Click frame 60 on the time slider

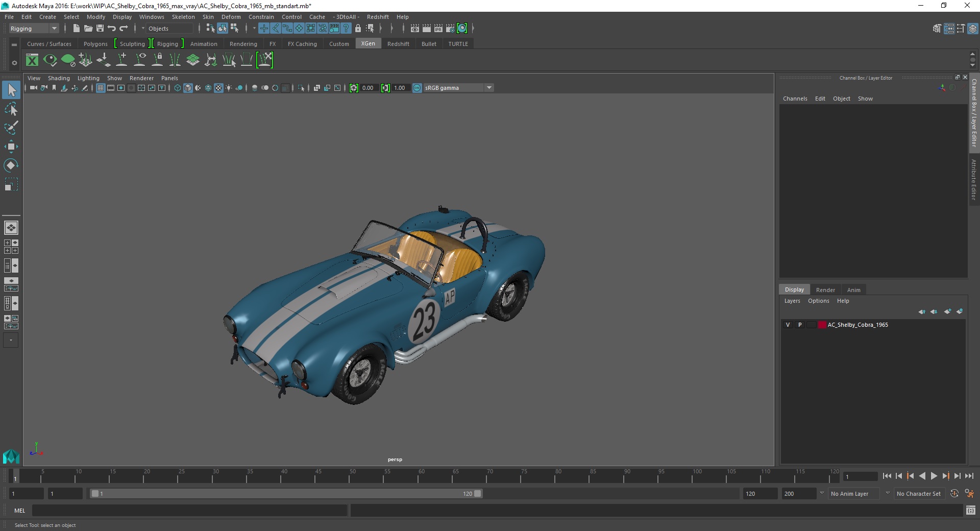[x=421, y=476]
